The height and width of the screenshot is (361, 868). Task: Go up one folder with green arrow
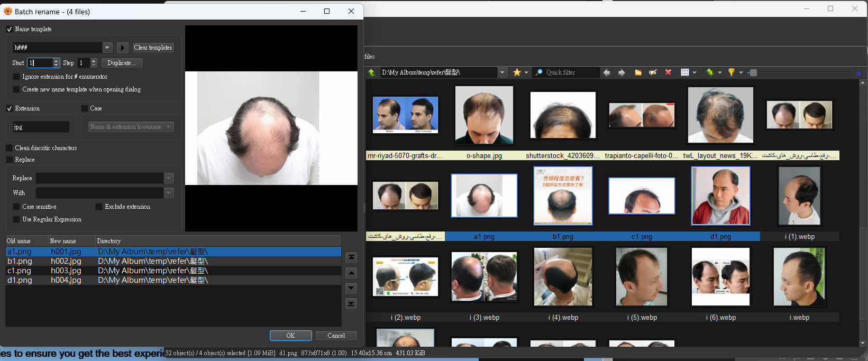tap(371, 72)
